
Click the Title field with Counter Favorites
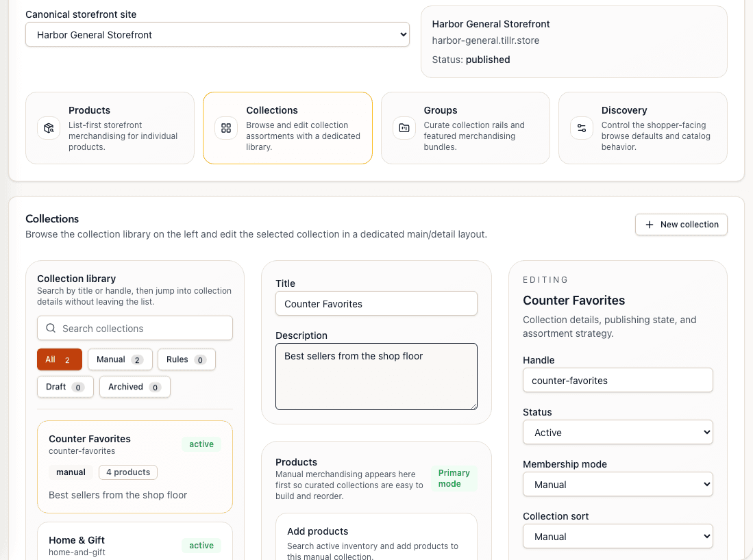coord(377,304)
